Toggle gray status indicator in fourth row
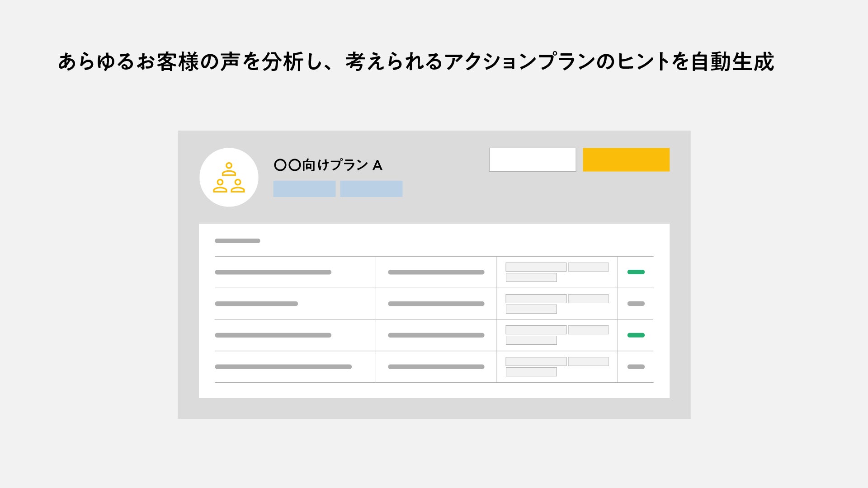Viewport: 868px width, 488px height. click(636, 367)
